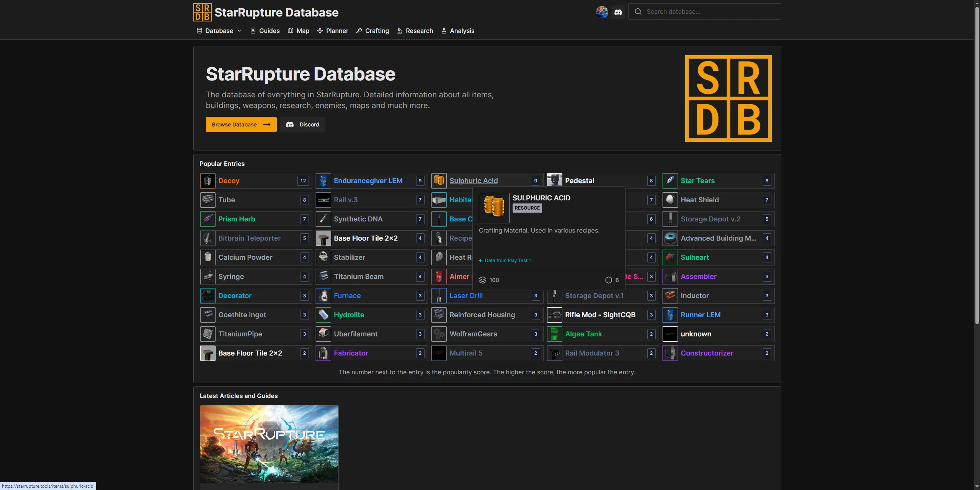Click the large SRDB hero logo
Screen dimensions: 980x490
coord(728,98)
